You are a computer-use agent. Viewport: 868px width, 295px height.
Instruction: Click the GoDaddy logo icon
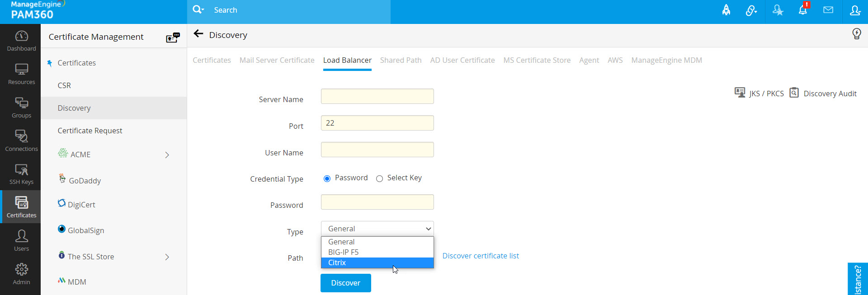point(62,178)
